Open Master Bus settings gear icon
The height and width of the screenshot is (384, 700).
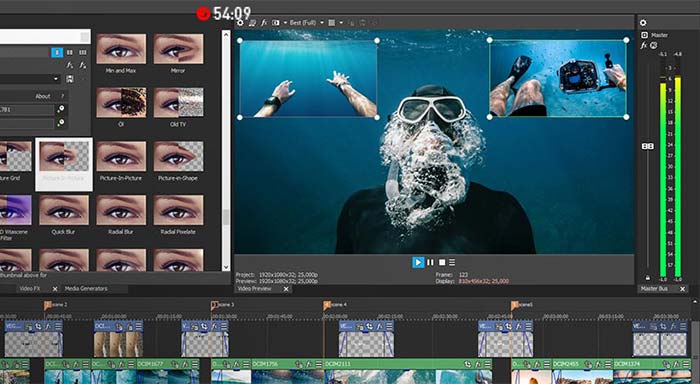(643, 23)
